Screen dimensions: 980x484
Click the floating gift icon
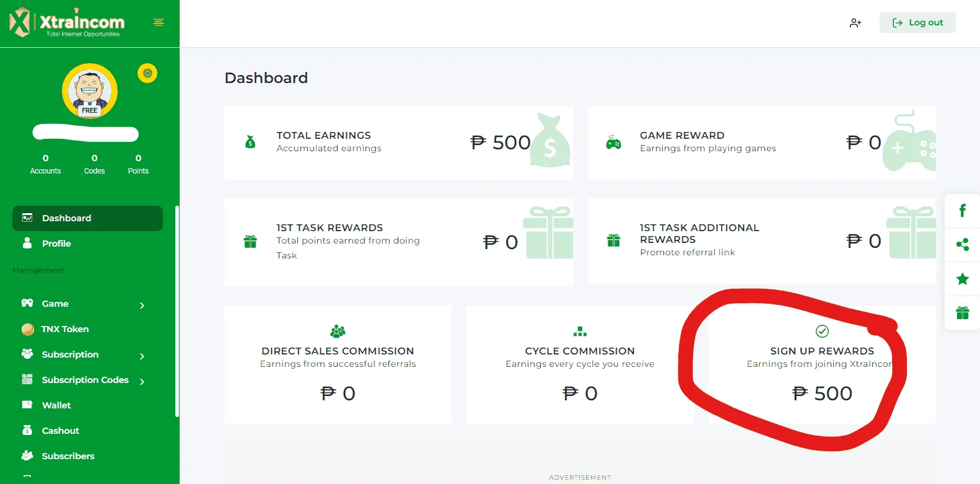click(x=963, y=313)
